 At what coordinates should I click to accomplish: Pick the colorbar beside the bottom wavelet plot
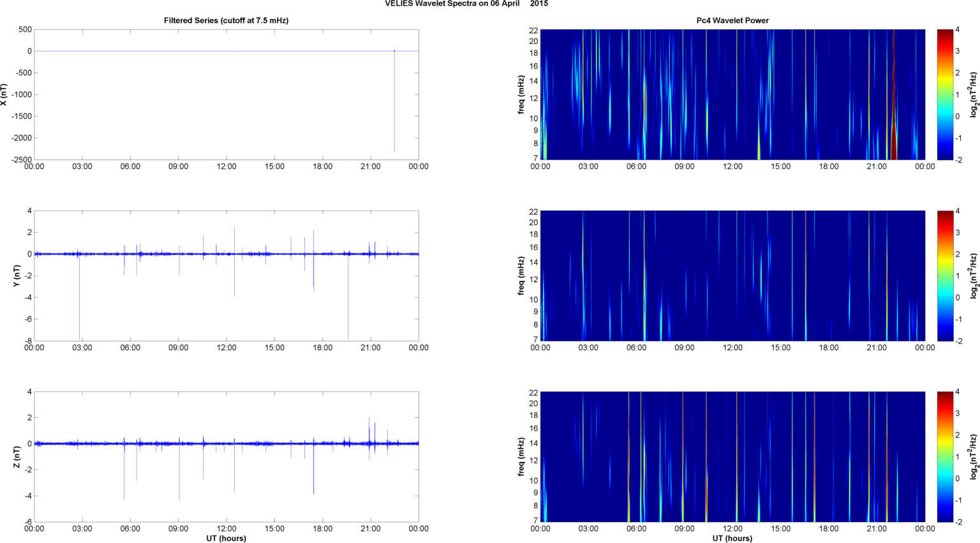point(945,457)
